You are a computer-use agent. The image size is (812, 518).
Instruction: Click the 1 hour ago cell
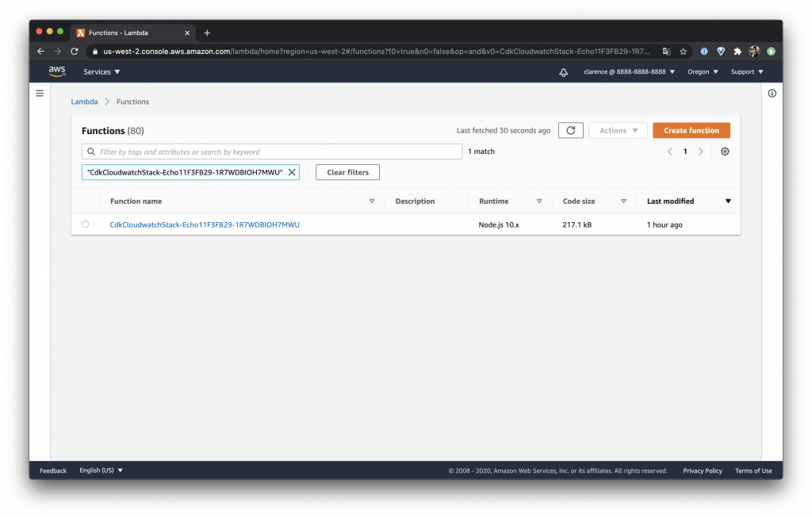[665, 224]
